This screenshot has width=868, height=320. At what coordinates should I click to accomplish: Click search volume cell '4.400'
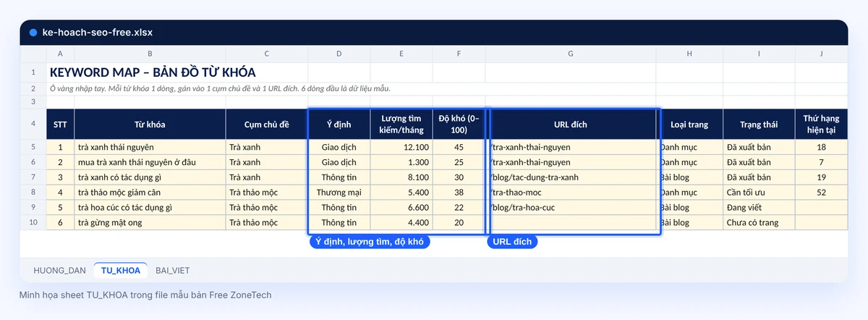(401, 222)
